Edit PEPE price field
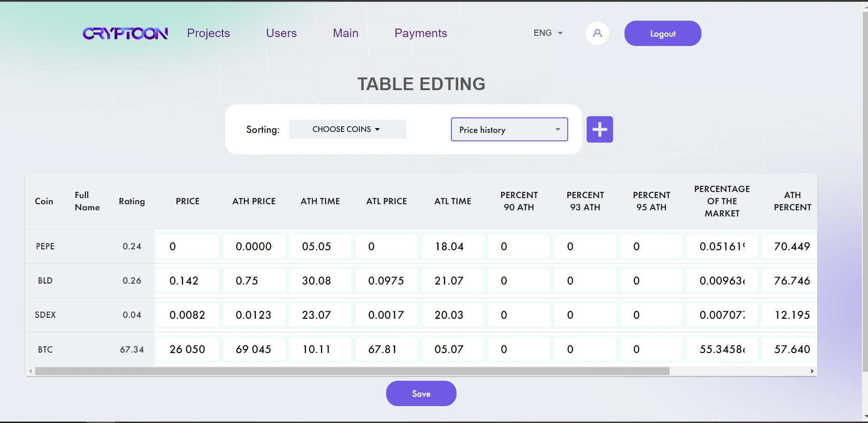 pyautogui.click(x=188, y=246)
